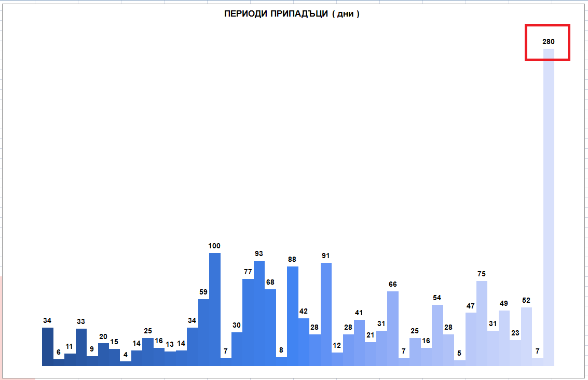The image size is (588, 380).
Task: Select the bar with value 93
Action: pos(259,313)
